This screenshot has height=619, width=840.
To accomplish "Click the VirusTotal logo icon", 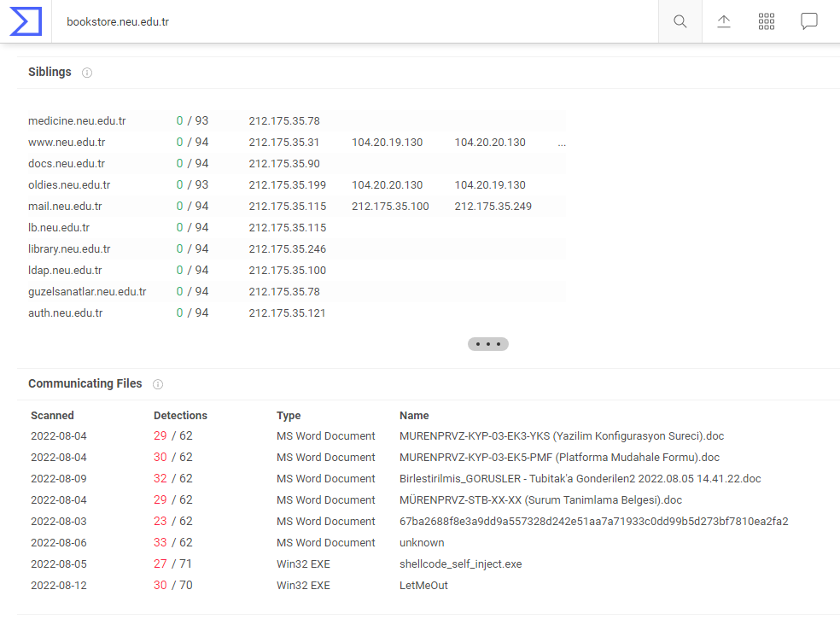I will click(26, 21).
